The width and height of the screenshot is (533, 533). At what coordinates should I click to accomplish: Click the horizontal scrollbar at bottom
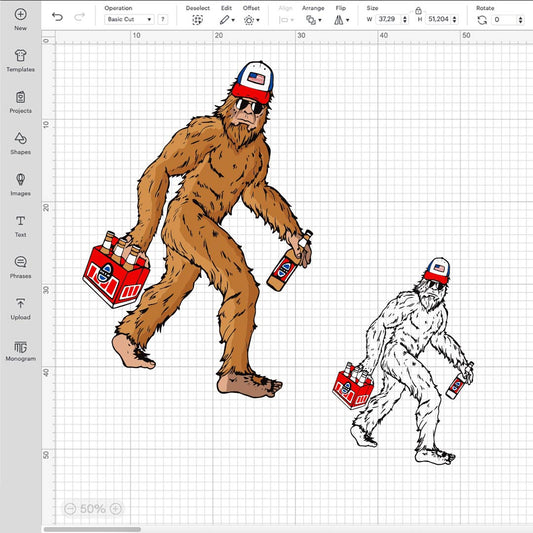click(92, 529)
